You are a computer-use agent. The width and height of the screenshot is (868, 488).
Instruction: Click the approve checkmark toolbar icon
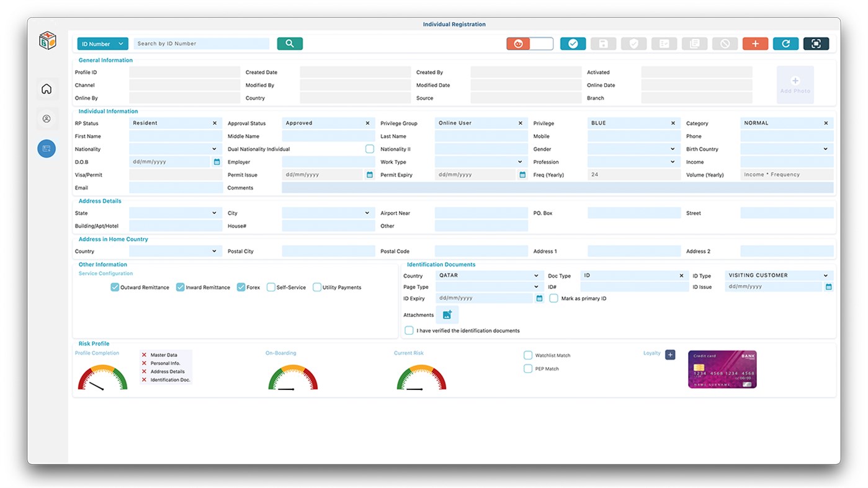tap(572, 43)
